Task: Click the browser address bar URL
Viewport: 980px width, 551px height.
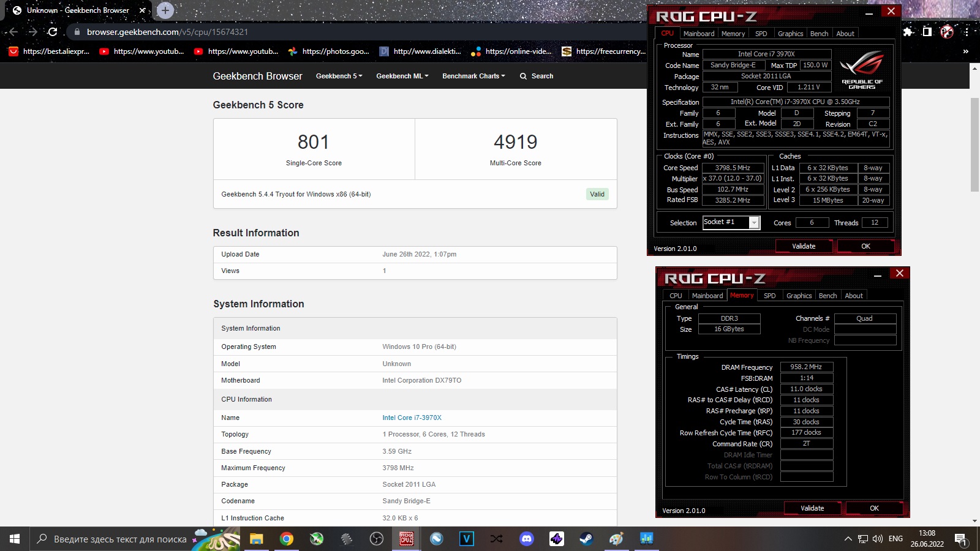Action: coord(167,32)
